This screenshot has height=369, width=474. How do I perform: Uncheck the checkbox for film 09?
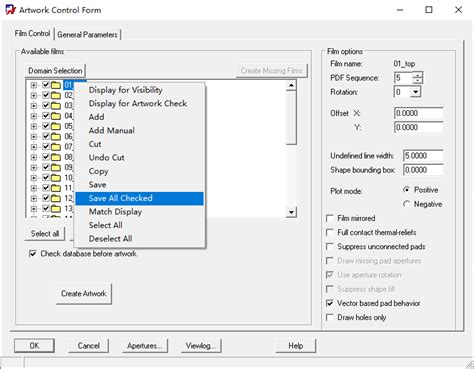[46, 167]
